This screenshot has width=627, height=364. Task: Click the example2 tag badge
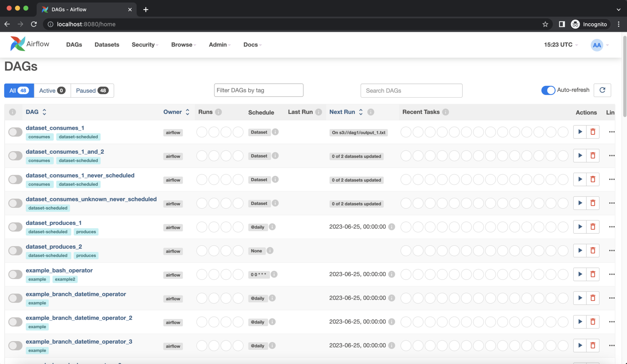[65, 279]
